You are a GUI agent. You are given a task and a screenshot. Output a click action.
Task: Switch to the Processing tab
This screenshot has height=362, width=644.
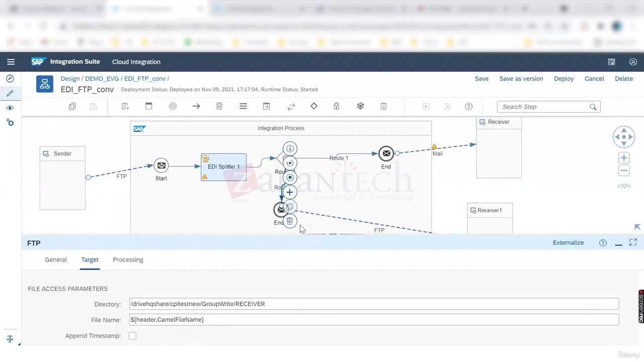click(128, 259)
